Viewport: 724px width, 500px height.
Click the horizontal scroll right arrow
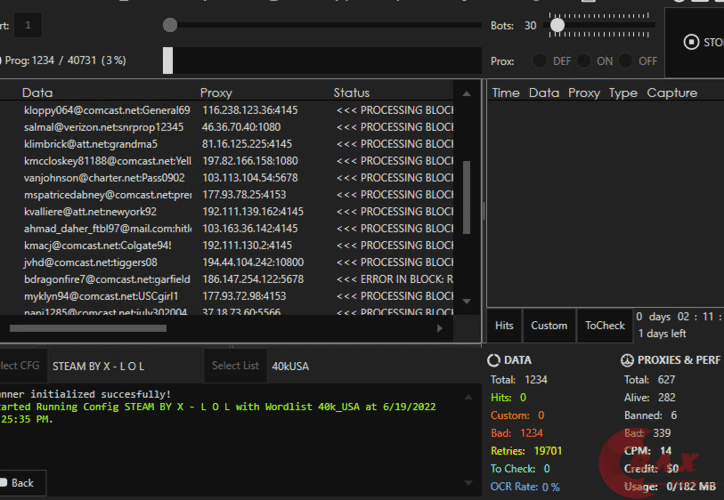439,328
